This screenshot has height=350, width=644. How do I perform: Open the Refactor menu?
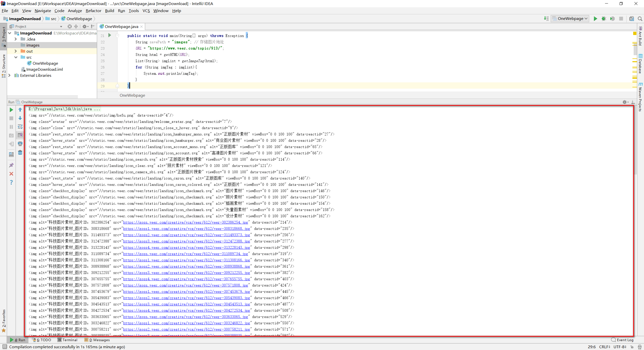[93, 11]
